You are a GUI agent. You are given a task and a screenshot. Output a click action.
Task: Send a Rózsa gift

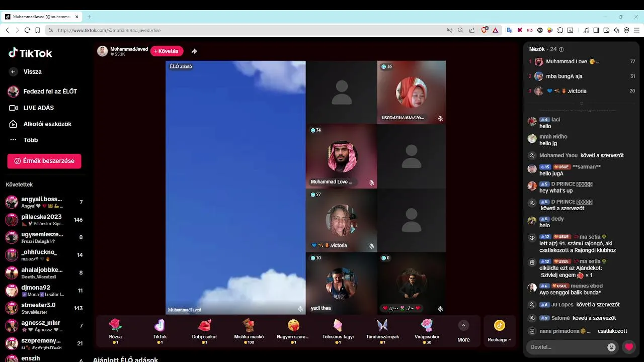(115, 331)
